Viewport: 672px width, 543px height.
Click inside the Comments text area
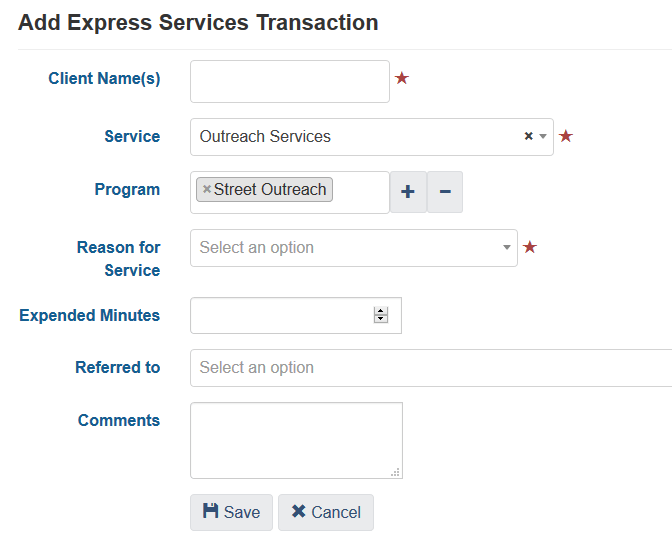[x=296, y=440]
